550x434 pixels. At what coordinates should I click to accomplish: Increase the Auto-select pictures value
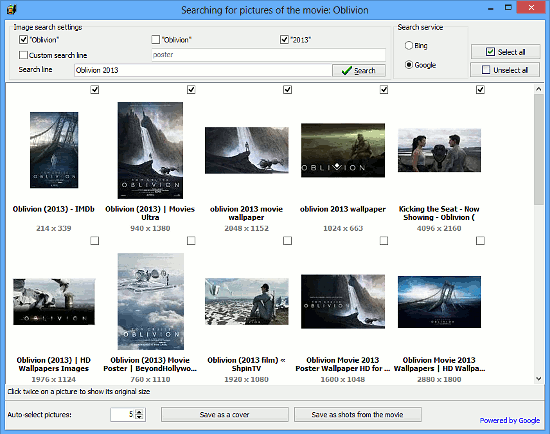click(139, 412)
